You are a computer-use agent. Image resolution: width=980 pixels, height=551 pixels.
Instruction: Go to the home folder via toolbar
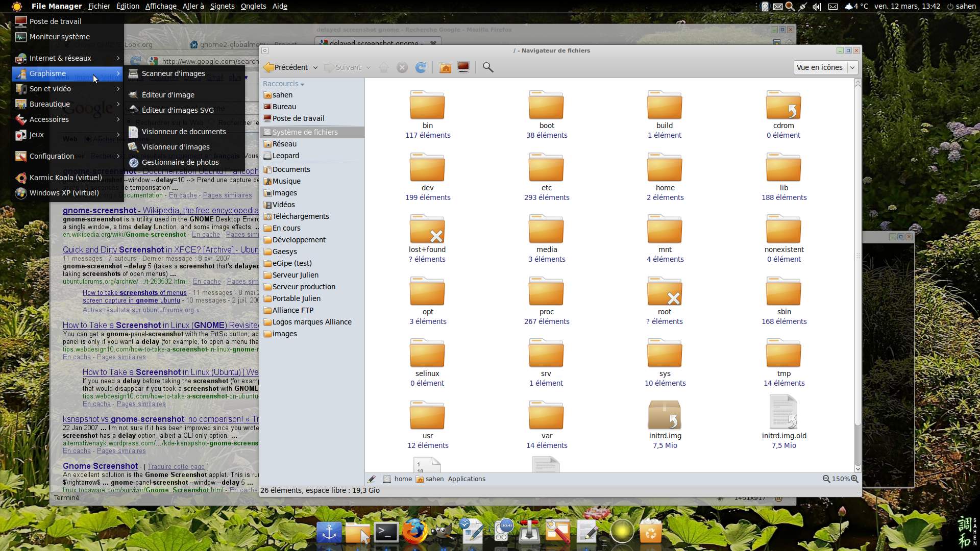point(445,67)
